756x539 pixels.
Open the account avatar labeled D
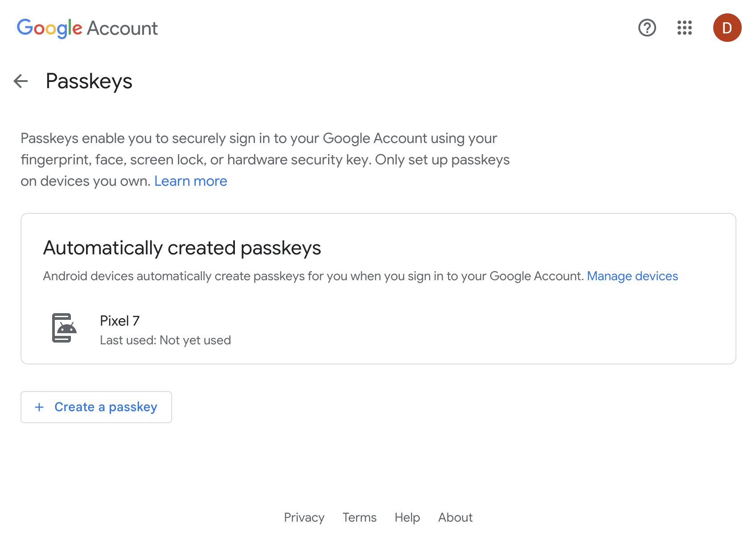click(727, 28)
